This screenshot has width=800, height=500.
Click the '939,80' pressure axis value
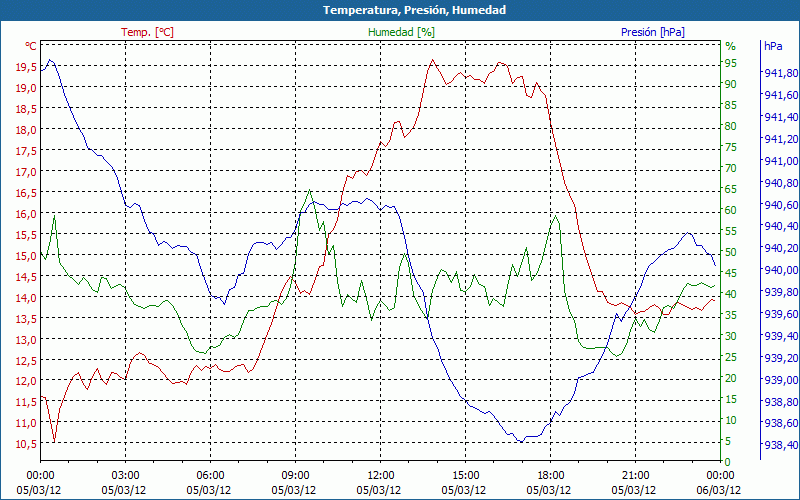point(781,292)
